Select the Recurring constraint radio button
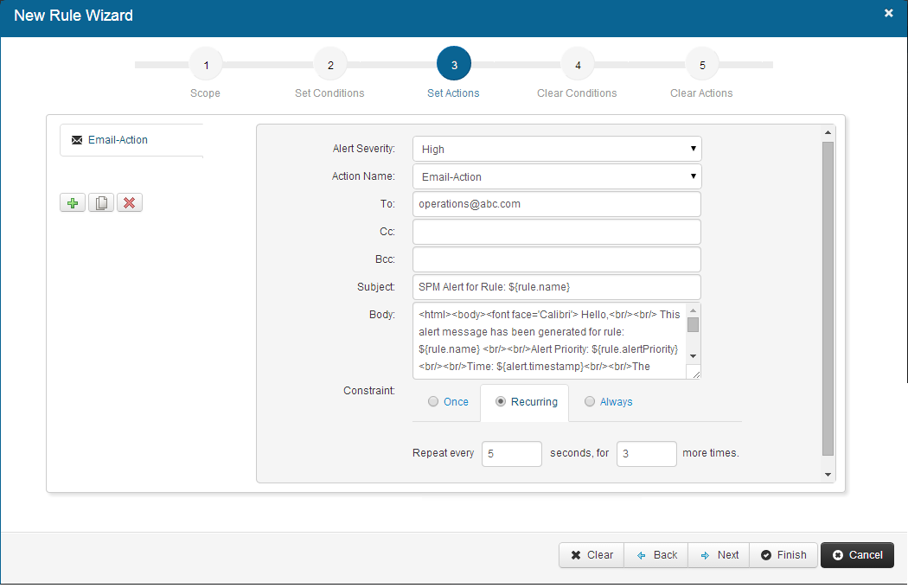 click(501, 401)
